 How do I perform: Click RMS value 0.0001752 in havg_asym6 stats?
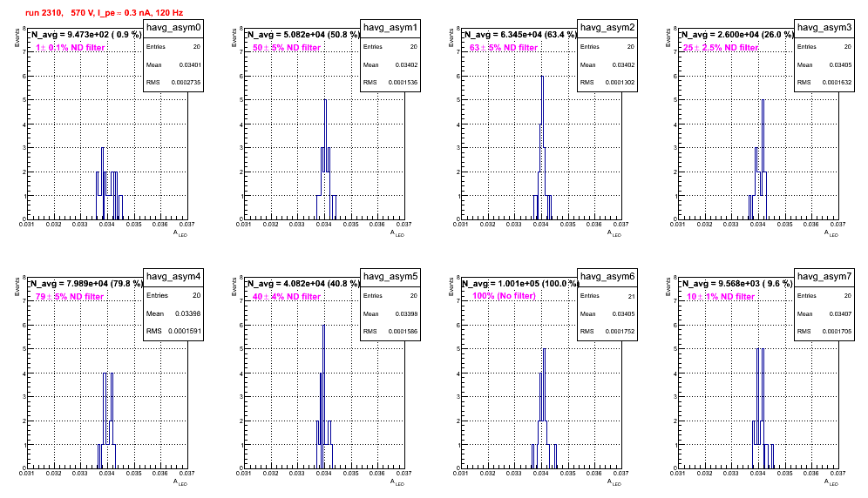click(621, 332)
